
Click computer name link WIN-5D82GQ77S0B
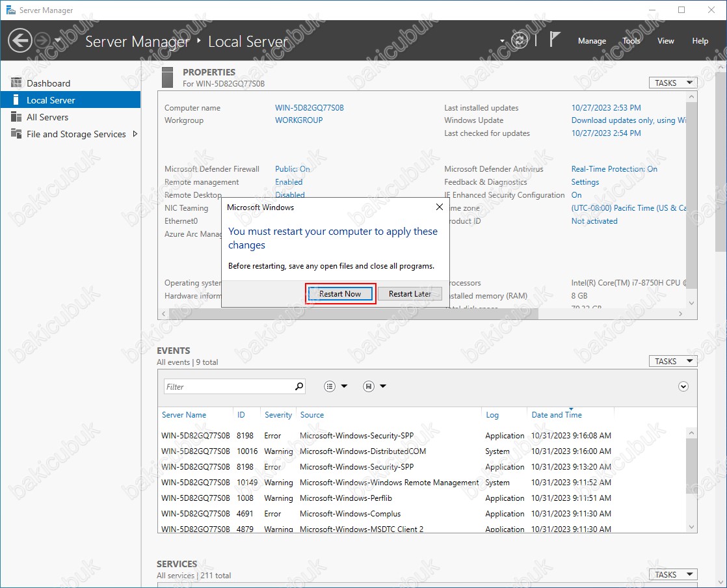pos(310,107)
